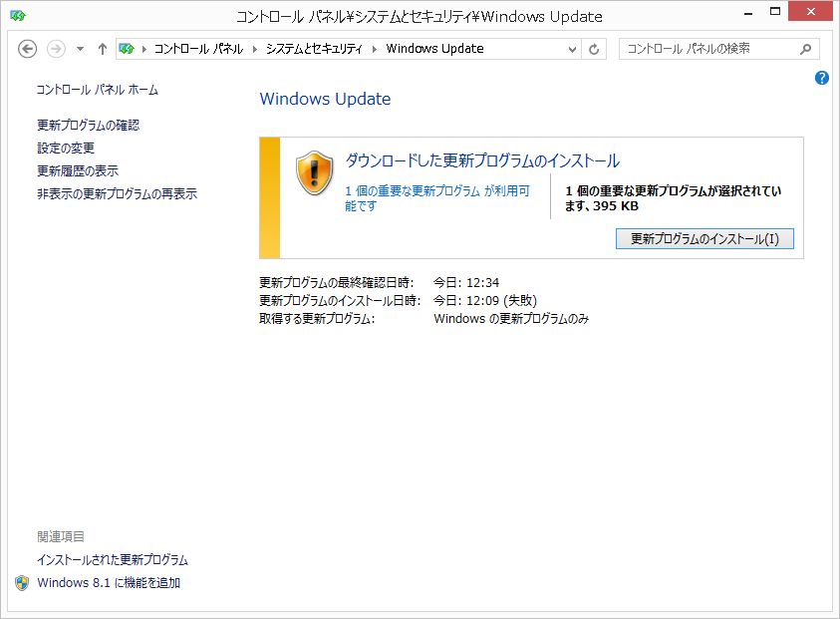The height and width of the screenshot is (619, 840).
Task: Click the shield icon beside Windows 8.1 に機能を追加
Action: click(x=22, y=583)
